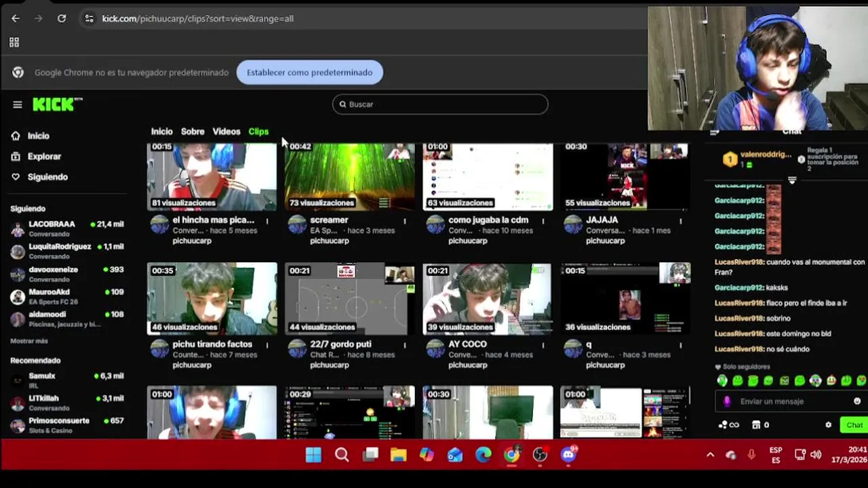Open Discord from the taskbar
The height and width of the screenshot is (488, 868).
tap(568, 455)
